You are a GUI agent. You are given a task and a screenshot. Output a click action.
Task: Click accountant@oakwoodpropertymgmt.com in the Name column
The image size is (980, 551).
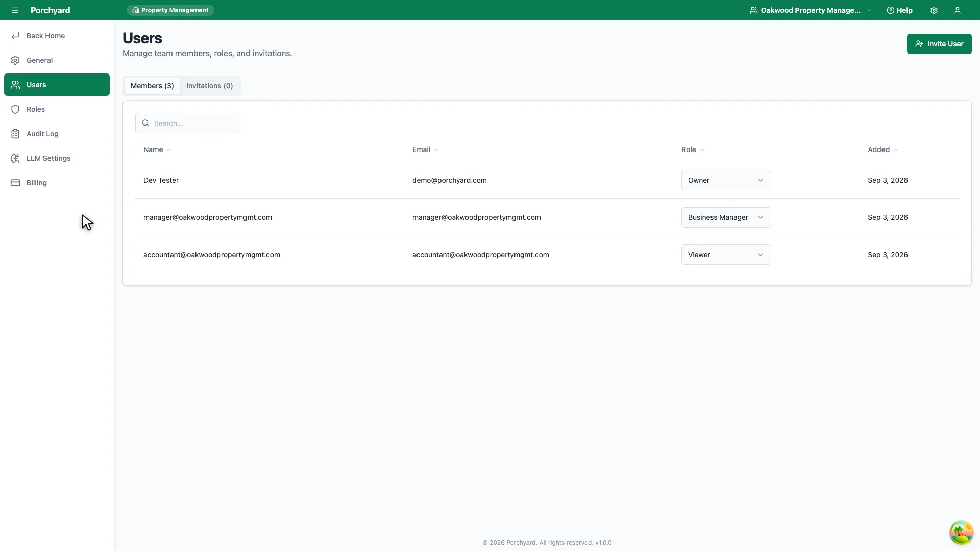point(212,255)
